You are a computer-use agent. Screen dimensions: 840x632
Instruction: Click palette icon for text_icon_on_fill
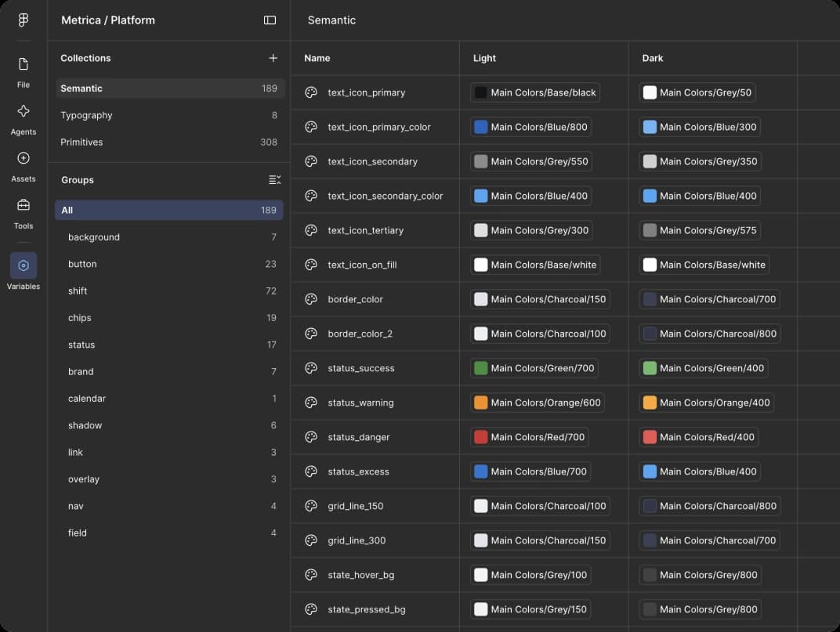311,265
